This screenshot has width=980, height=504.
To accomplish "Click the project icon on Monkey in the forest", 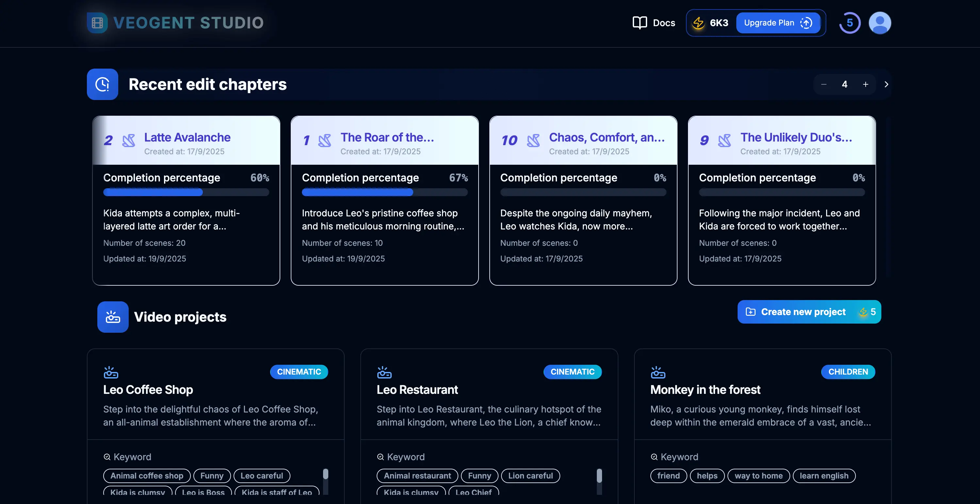I will click(658, 372).
